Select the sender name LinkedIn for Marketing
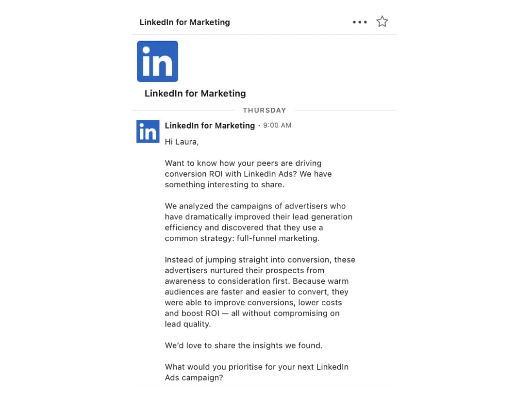532x394 pixels. coord(210,125)
